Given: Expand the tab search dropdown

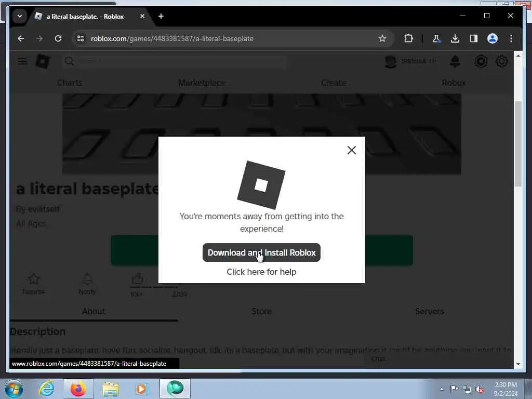Looking at the screenshot, I should click(20, 16).
